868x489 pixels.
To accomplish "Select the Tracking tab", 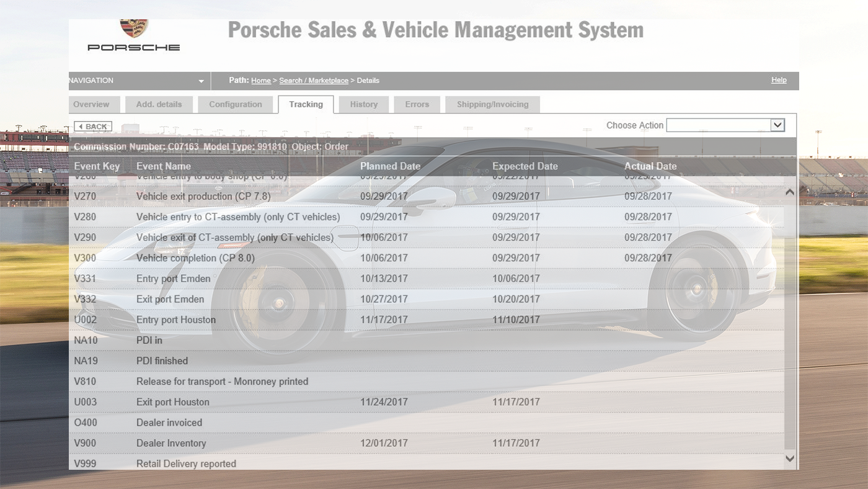I will 306,104.
